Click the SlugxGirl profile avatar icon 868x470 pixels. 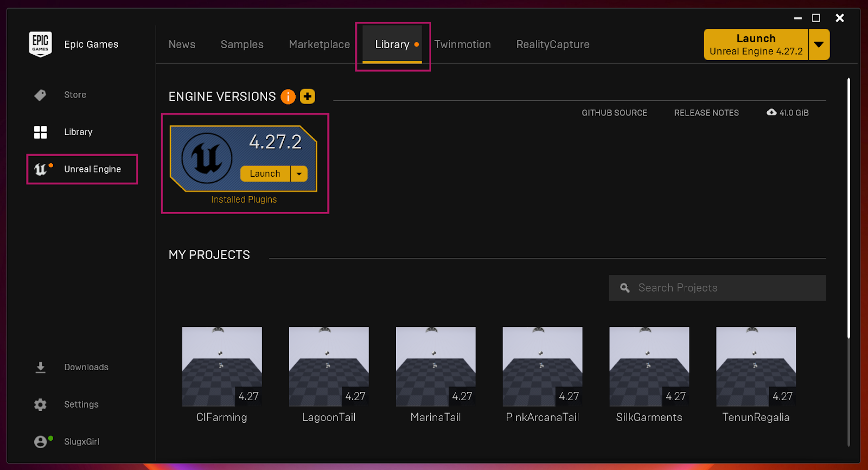point(40,442)
